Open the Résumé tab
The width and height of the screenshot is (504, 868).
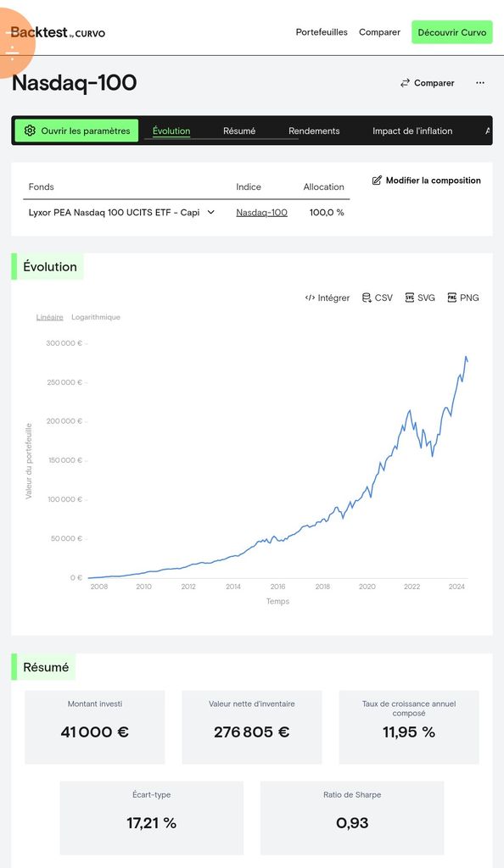239,131
